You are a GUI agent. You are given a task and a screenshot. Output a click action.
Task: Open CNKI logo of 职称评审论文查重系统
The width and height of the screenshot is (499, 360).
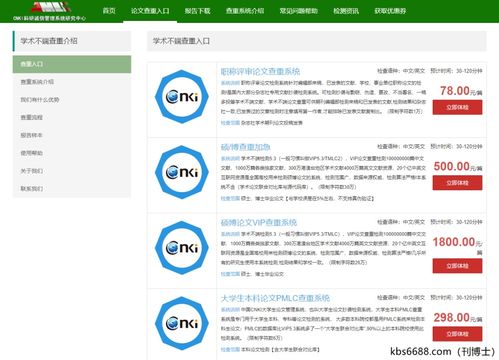click(182, 96)
